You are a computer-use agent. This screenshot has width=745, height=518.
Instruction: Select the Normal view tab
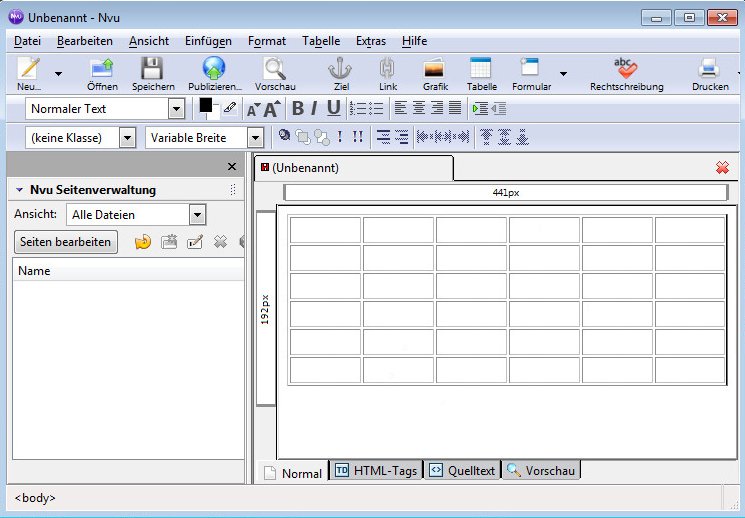pos(293,472)
